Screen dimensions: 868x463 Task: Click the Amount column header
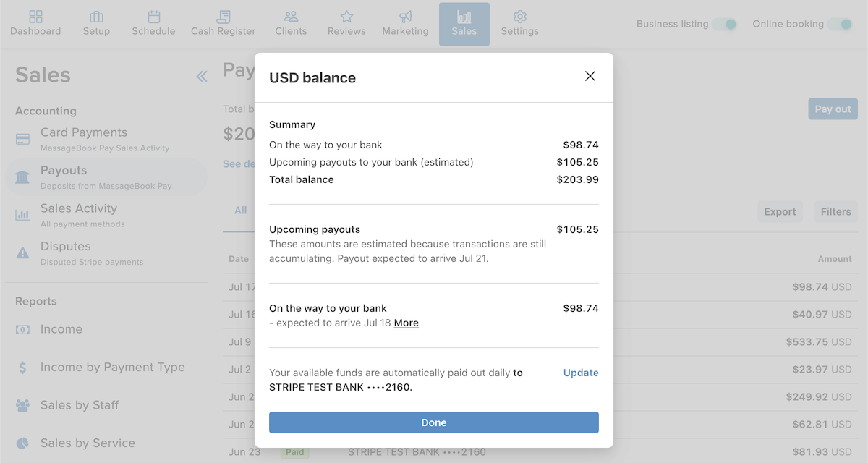click(x=835, y=259)
